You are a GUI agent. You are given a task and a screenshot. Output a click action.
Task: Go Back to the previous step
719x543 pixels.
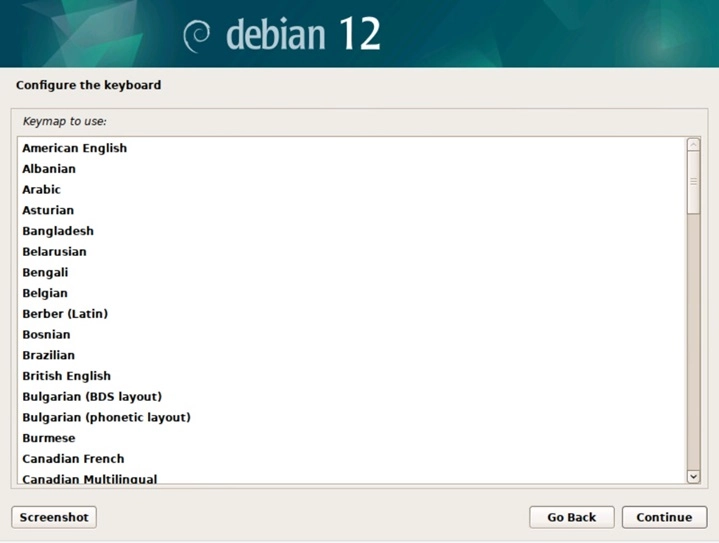tap(572, 517)
